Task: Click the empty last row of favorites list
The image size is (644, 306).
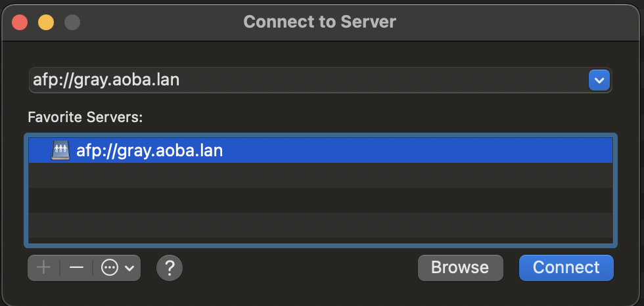Action: [x=320, y=241]
